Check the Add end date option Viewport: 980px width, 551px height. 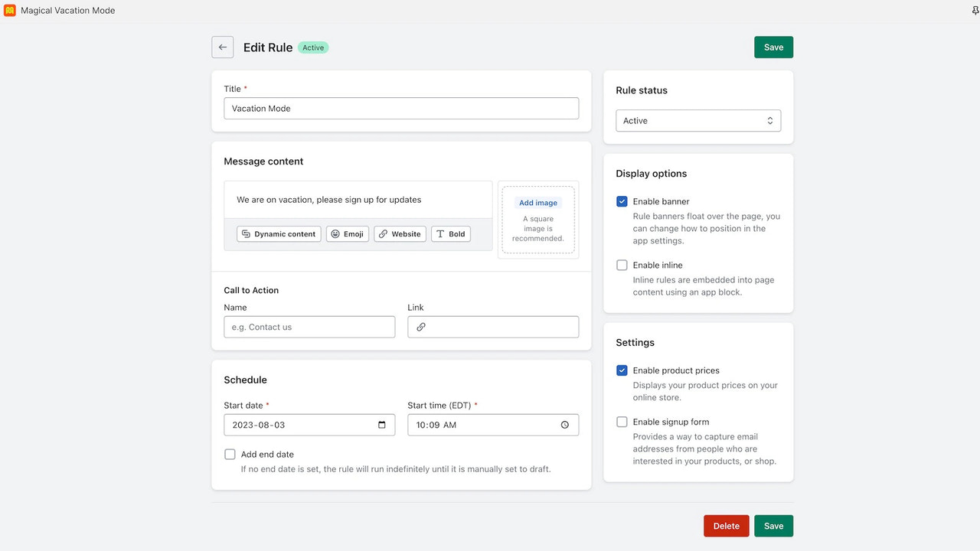[x=230, y=454]
